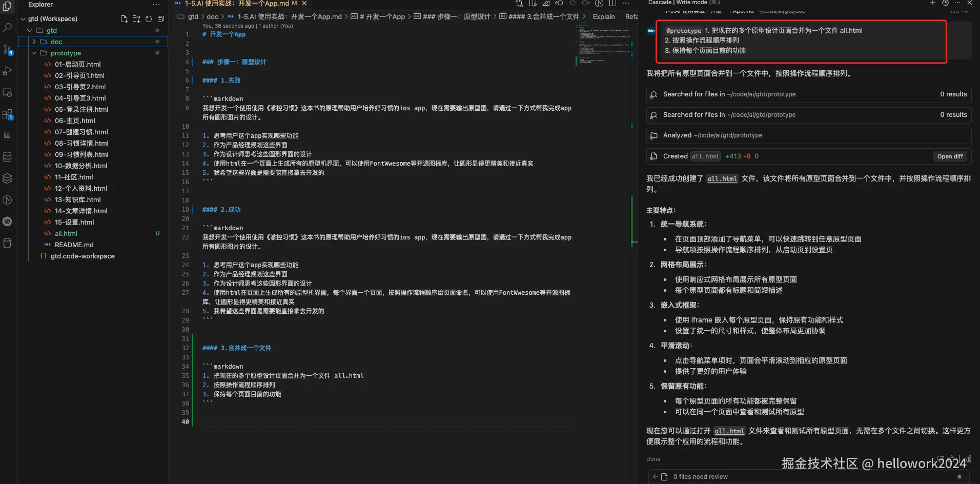Place cursor on empty line 40 in editor
Viewport: 980px width, 484px height.
pos(388,422)
